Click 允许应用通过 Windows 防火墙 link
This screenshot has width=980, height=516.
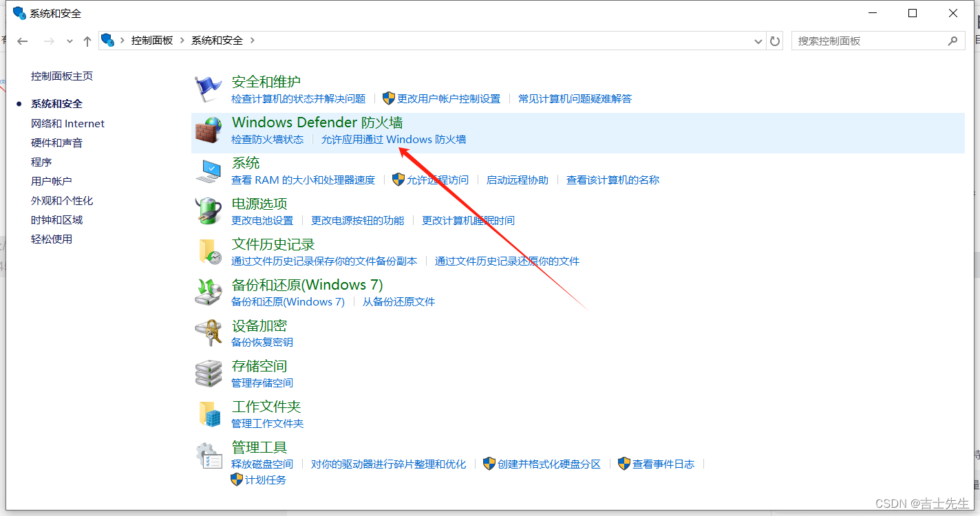pyautogui.click(x=394, y=139)
